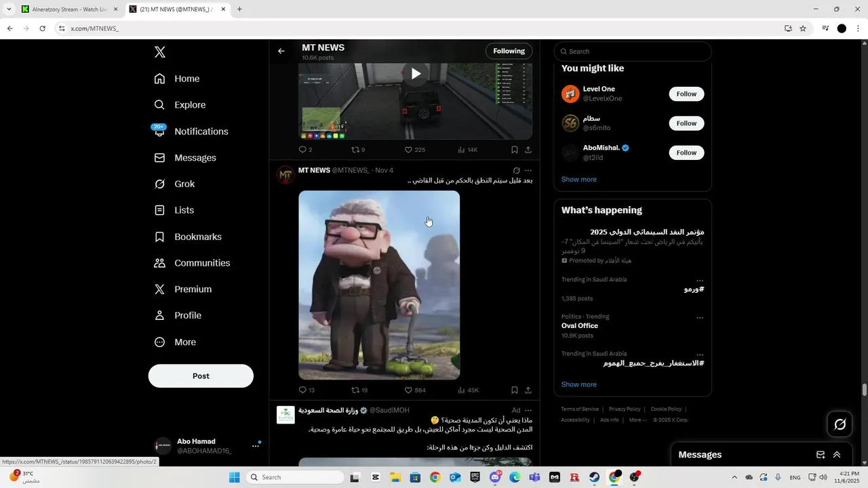Bookmark this page with star icon
The image size is (868, 488).
pos(803,28)
